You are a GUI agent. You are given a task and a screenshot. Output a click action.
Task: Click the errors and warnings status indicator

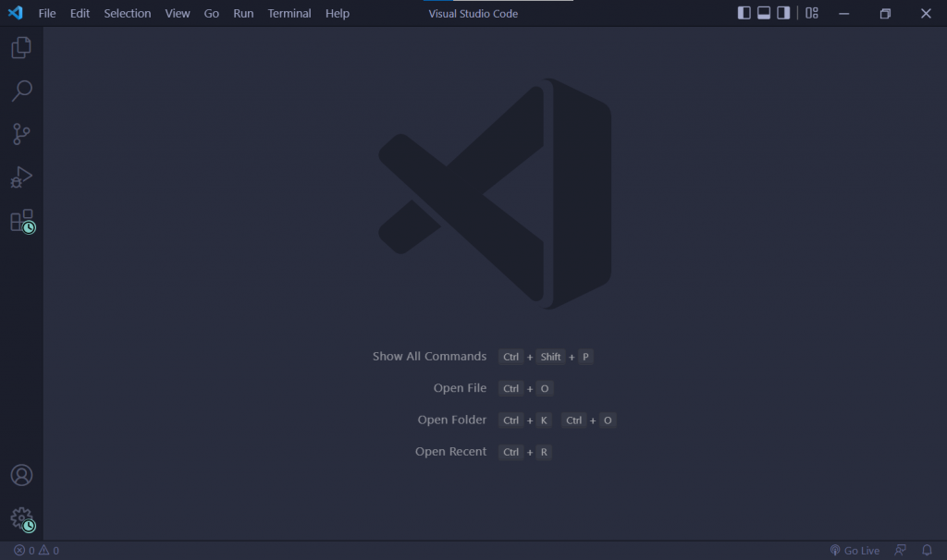click(36, 551)
